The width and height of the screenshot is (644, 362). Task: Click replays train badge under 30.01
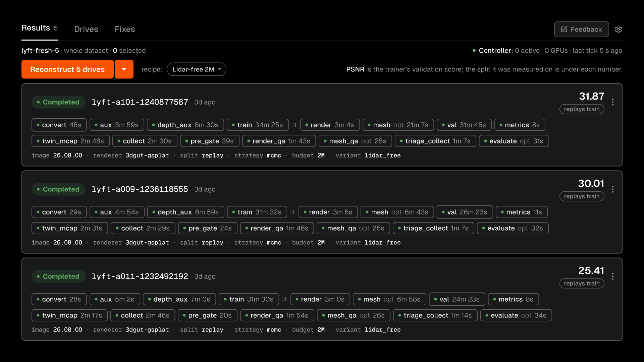(x=582, y=196)
